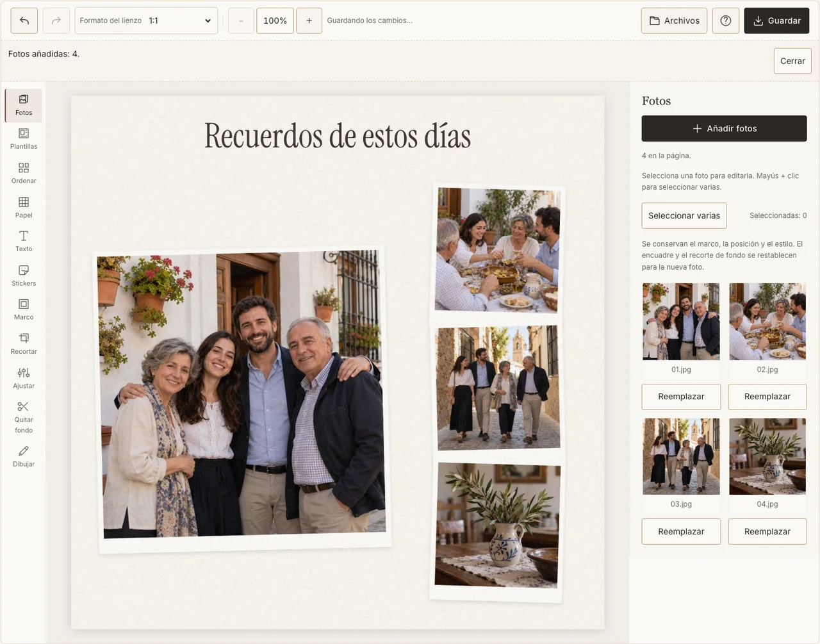This screenshot has width=820, height=644.
Task: Select the 04.jpg thumbnail in panel
Action: 767,456
